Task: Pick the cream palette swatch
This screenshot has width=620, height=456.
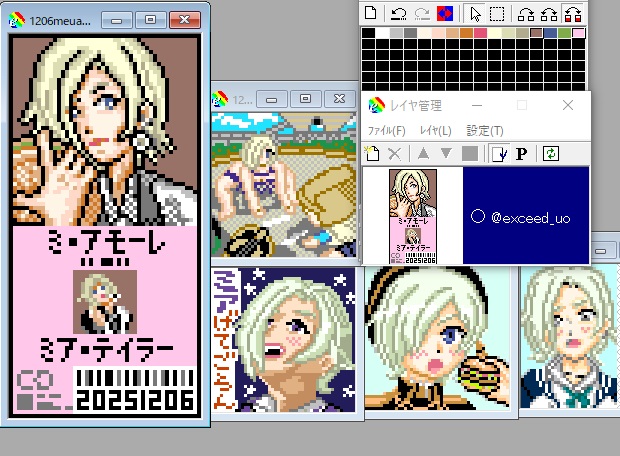Action: point(424,33)
